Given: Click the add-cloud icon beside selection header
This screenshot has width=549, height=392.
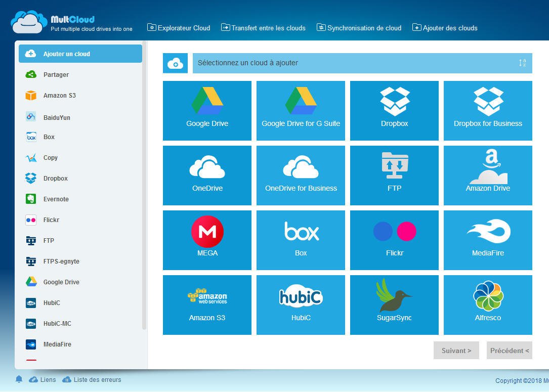Looking at the screenshot, I should click(x=175, y=63).
